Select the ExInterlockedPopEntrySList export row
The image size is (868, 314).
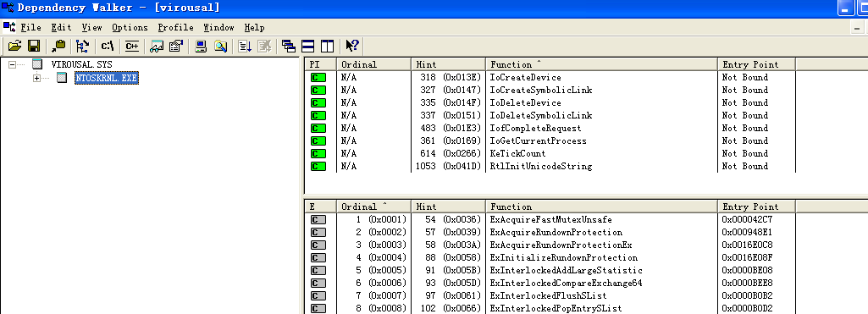coord(550,308)
